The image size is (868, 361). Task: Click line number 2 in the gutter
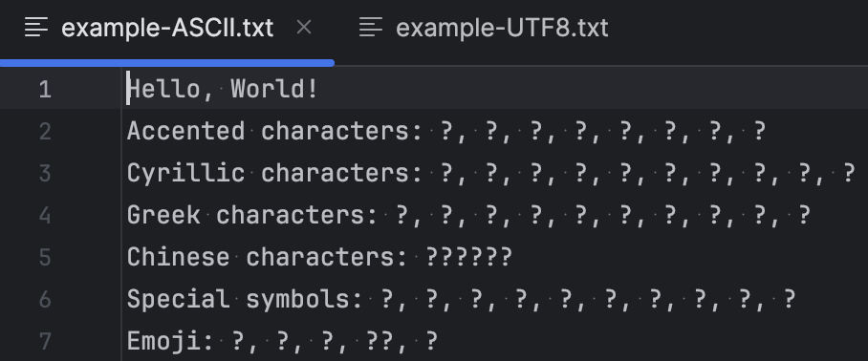pos(45,132)
